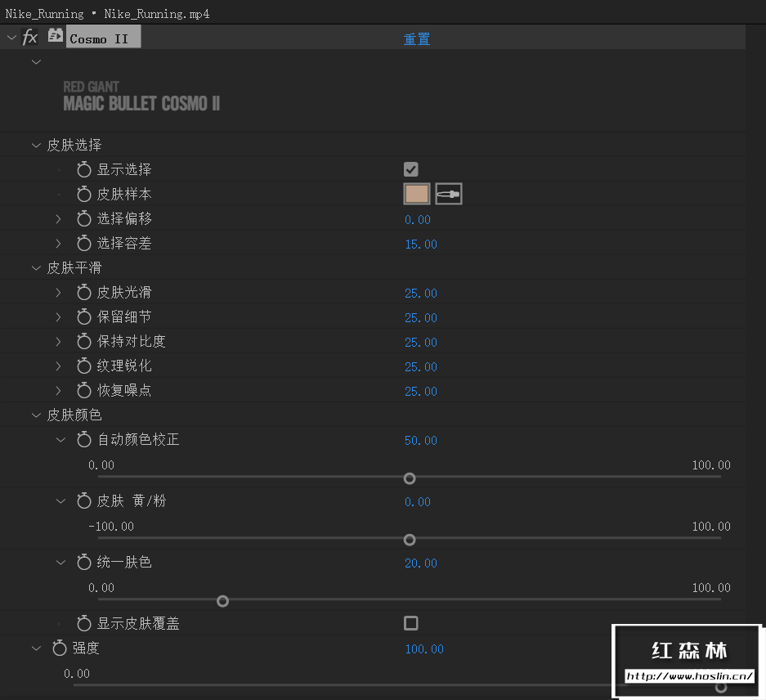Collapse the 皮肤选择 group

click(36, 146)
